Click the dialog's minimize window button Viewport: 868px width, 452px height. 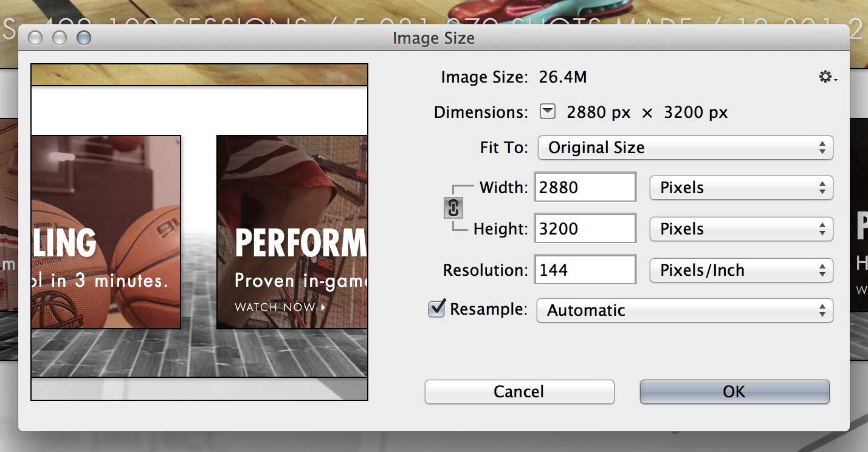60,38
